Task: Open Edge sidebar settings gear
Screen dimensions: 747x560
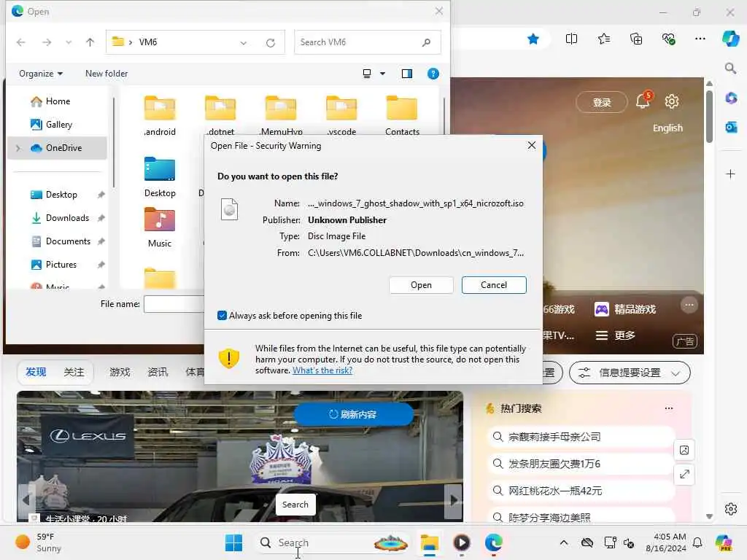Action: [x=731, y=509]
